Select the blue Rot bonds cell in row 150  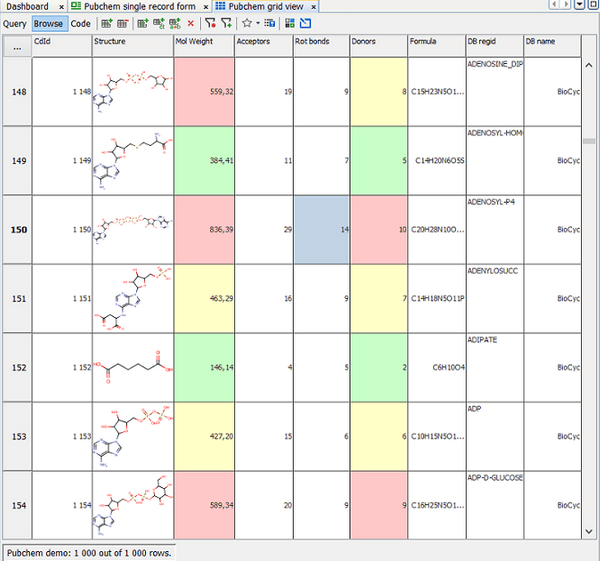[321, 229]
